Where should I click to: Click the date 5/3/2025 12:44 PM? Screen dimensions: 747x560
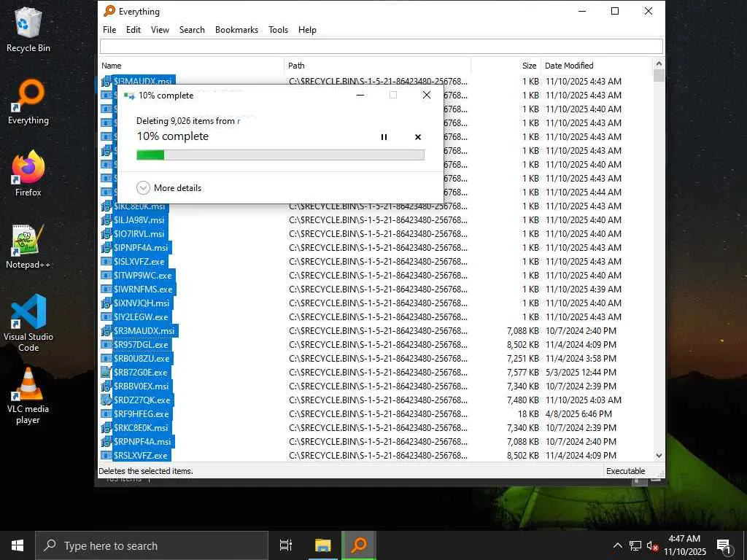(x=581, y=373)
